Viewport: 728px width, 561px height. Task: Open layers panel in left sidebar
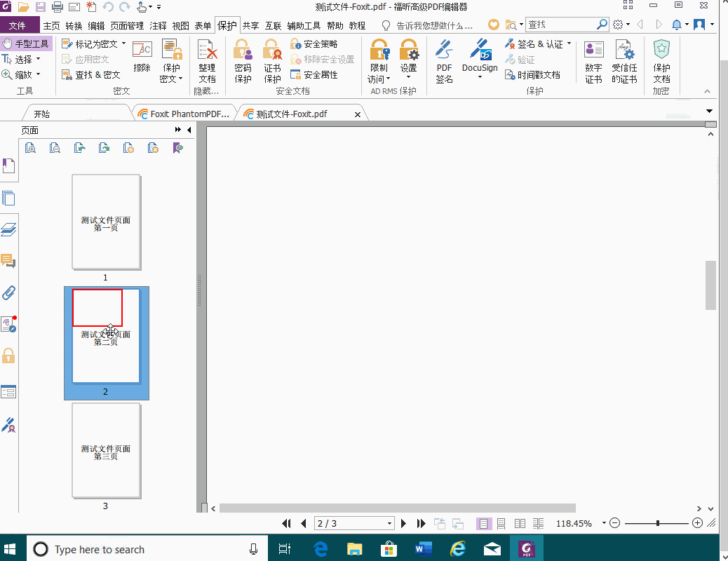[x=9, y=229]
